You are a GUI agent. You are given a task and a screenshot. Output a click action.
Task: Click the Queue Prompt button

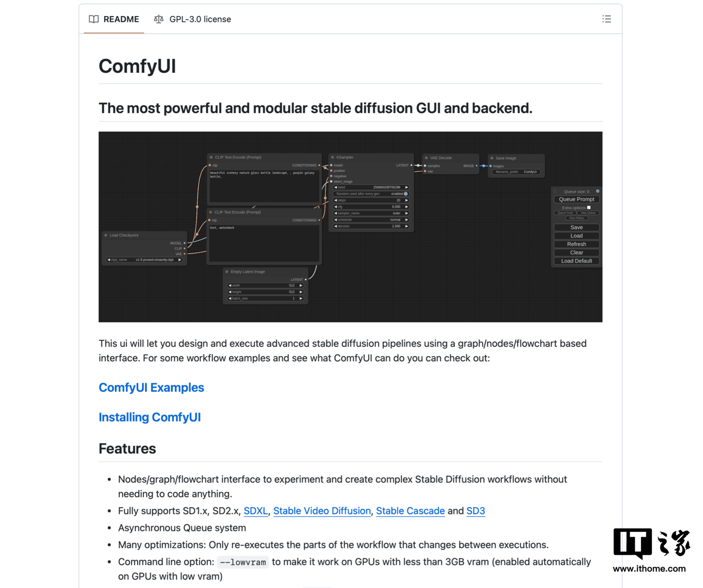[577, 199]
